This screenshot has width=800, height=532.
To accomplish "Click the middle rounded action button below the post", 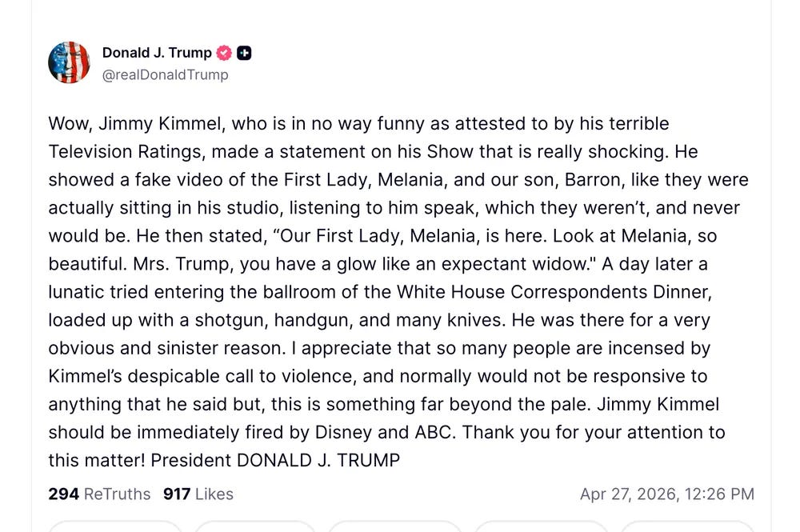I will (398, 529).
